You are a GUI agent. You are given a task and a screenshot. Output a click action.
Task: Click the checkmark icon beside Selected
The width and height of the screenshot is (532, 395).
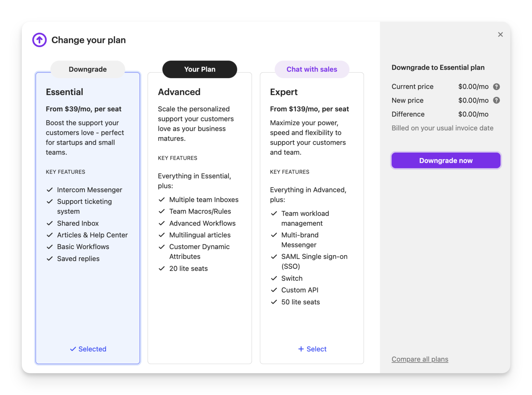pos(73,349)
